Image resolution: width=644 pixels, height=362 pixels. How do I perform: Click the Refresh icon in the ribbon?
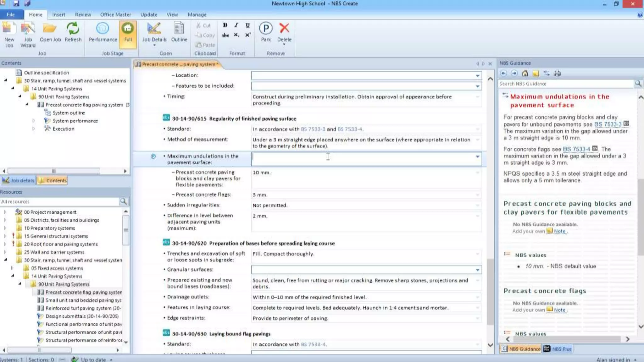pyautogui.click(x=73, y=29)
